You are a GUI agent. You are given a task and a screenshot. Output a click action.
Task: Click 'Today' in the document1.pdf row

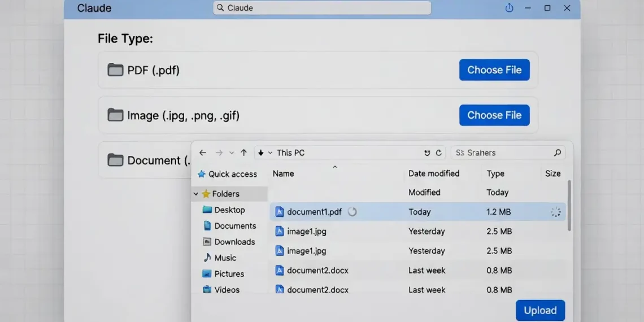tap(419, 212)
